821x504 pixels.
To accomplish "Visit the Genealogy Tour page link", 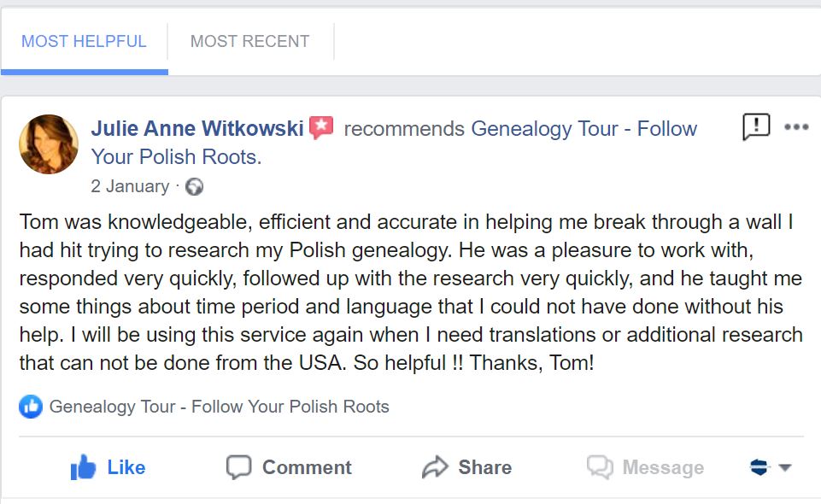I will pos(583,128).
